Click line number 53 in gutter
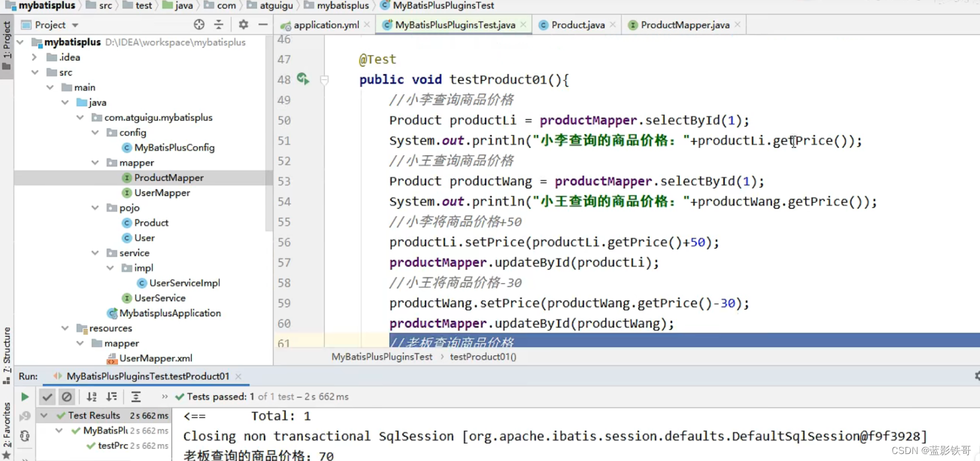This screenshot has height=461, width=980. coord(284,181)
